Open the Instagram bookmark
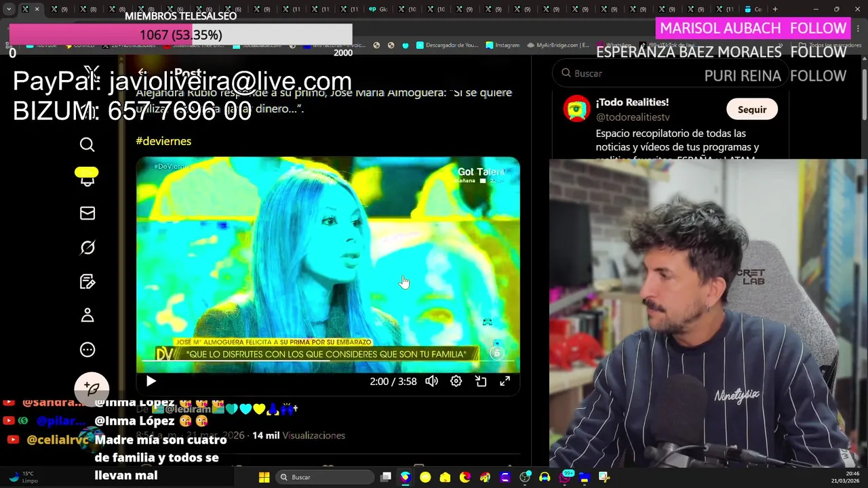Image resolution: width=868 pixels, height=488 pixels. coord(502,45)
